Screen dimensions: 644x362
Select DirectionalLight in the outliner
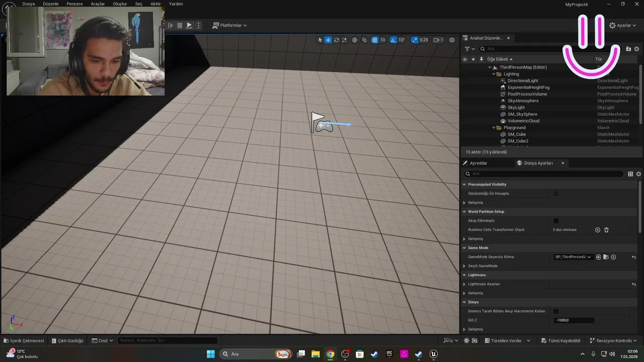(523, 80)
